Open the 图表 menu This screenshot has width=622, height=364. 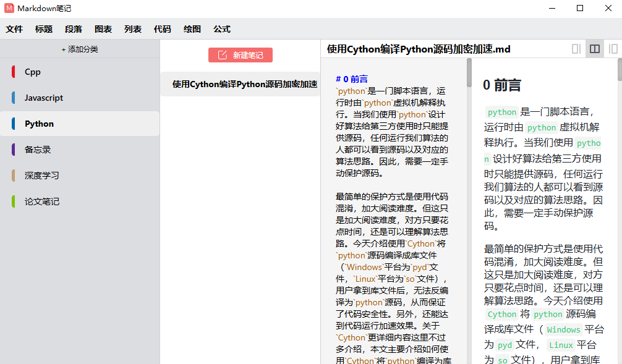103,29
